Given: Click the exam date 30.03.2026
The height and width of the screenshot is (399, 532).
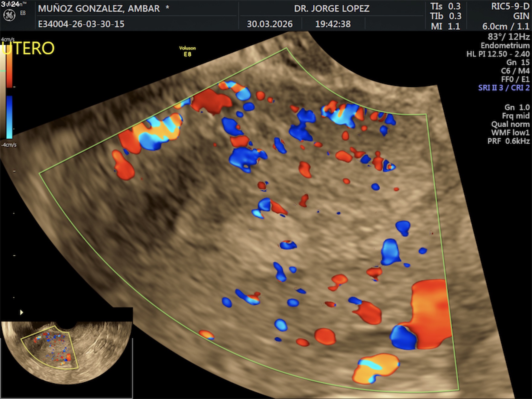Looking at the screenshot, I should [270, 24].
